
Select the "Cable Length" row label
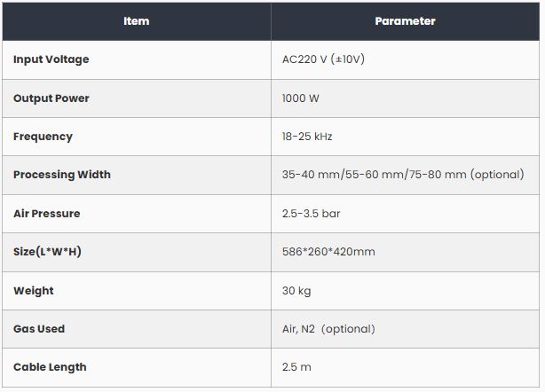click(x=50, y=367)
